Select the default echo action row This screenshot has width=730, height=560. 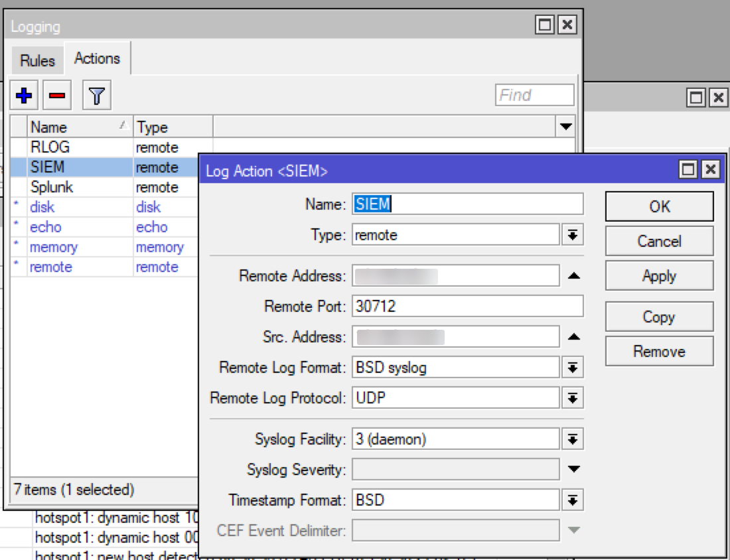pyautogui.click(x=105, y=227)
